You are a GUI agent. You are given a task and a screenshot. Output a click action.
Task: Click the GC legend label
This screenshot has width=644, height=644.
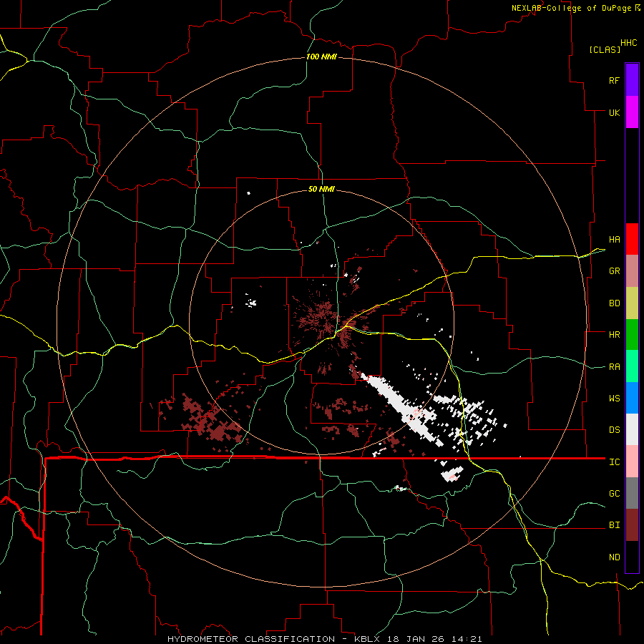pos(615,494)
